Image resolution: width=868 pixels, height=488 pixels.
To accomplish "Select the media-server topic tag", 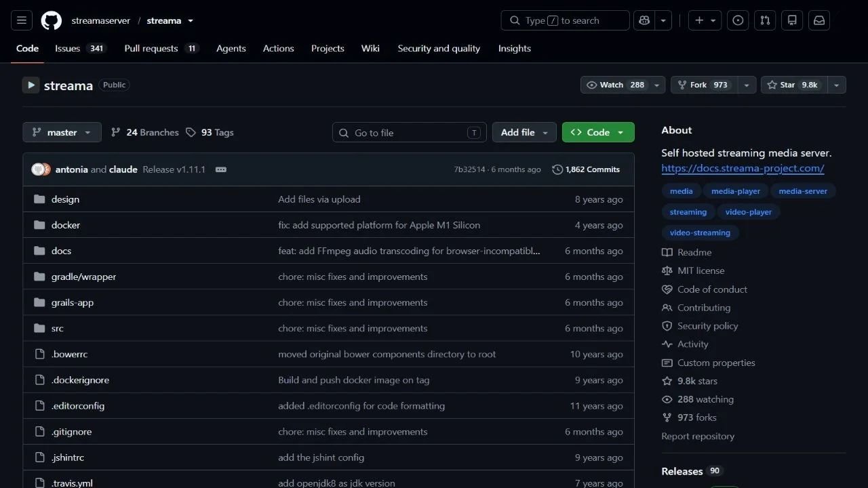I will pyautogui.click(x=803, y=191).
